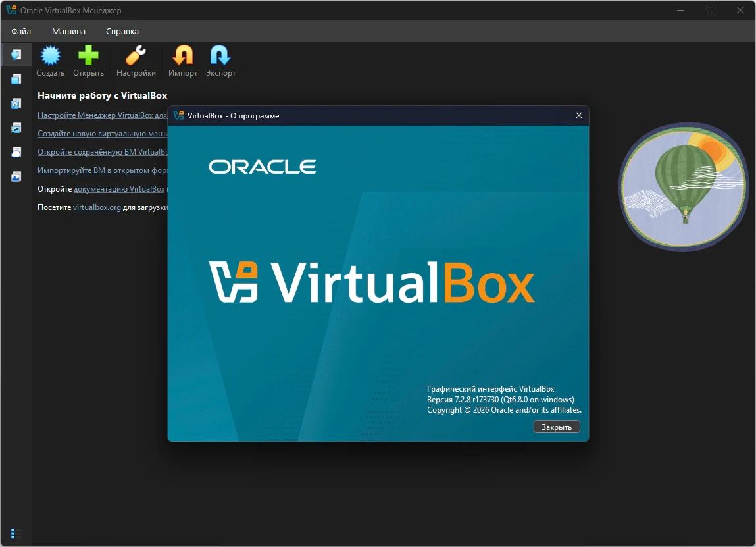The height and width of the screenshot is (547, 756).
Task: Click Открыть green plus toolbar button
Action: tap(88, 61)
